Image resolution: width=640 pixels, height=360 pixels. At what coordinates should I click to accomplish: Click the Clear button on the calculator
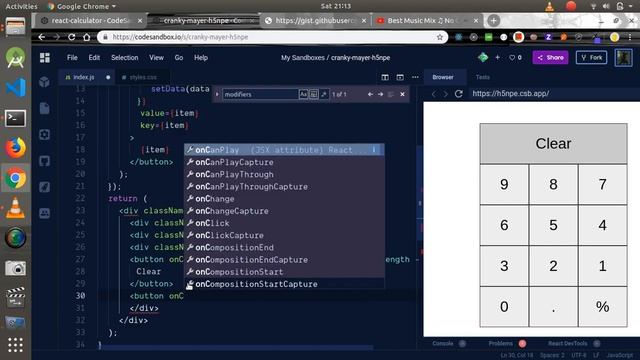(x=553, y=144)
